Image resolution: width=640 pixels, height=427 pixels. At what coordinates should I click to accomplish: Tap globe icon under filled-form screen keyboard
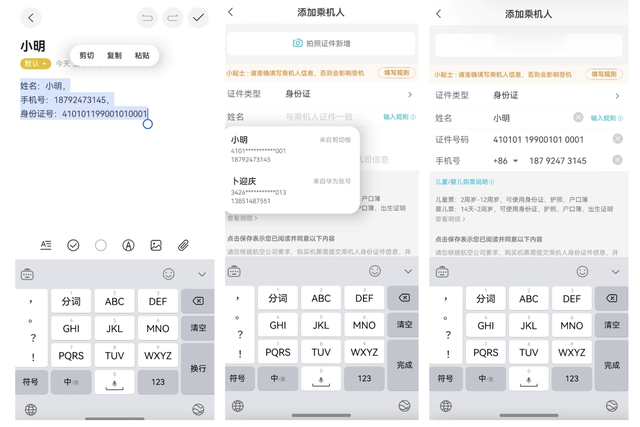pyautogui.click(x=446, y=406)
